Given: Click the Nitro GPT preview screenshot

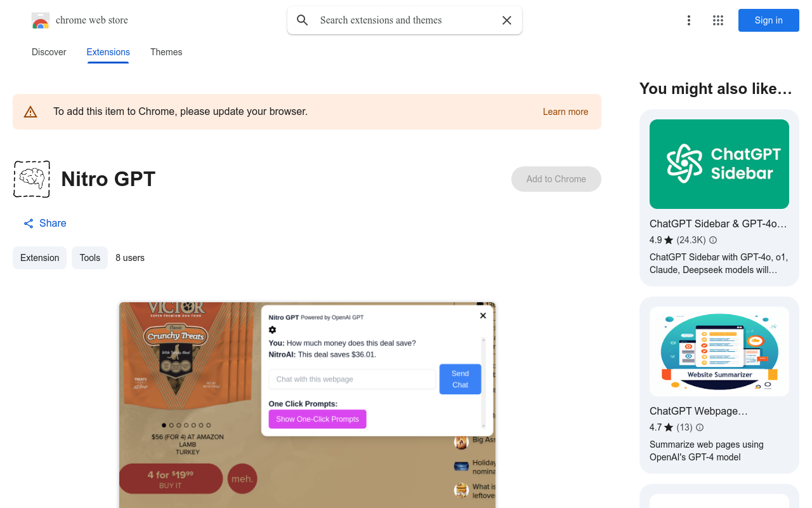Looking at the screenshot, I should coord(307,405).
